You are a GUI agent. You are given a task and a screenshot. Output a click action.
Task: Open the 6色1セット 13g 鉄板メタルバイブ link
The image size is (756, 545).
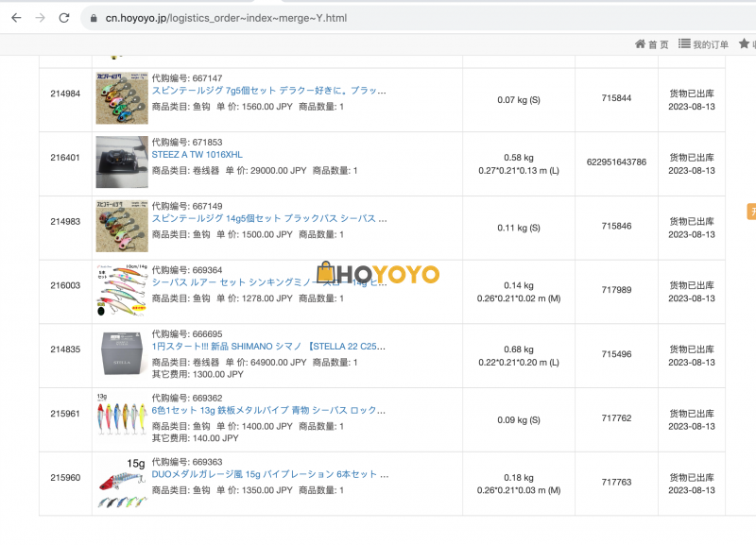tap(268, 411)
